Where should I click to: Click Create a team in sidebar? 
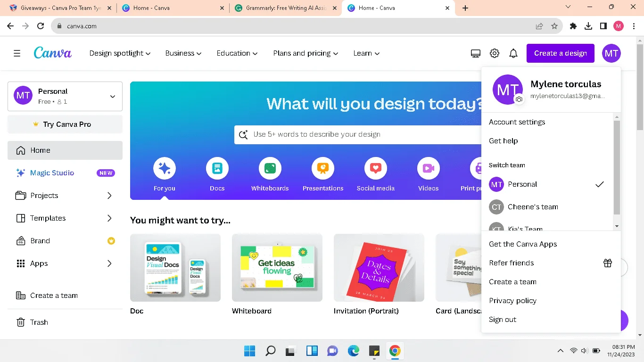pyautogui.click(x=65, y=296)
